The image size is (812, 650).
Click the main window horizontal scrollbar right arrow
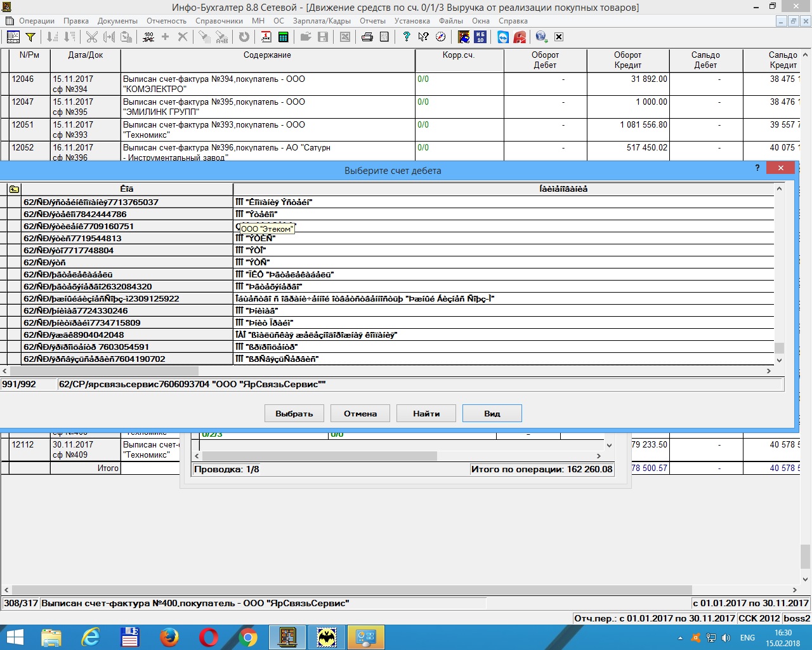point(794,590)
